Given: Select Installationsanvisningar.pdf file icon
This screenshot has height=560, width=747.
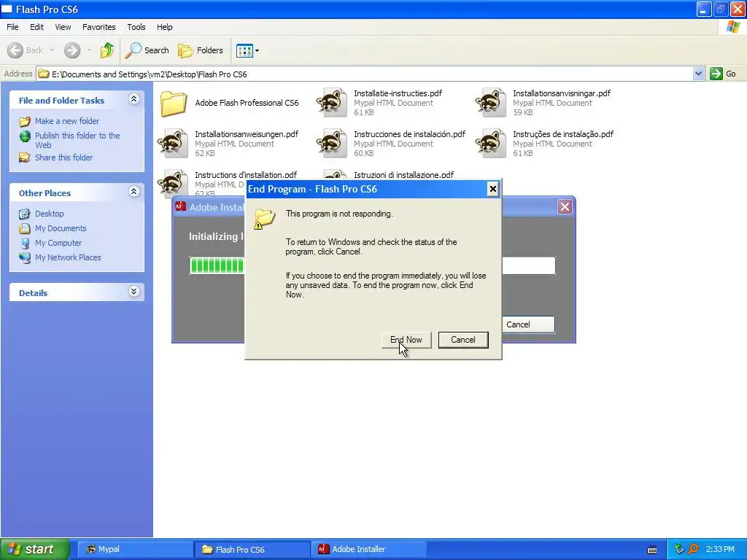Looking at the screenshot, I should click(x=491, y=102).
